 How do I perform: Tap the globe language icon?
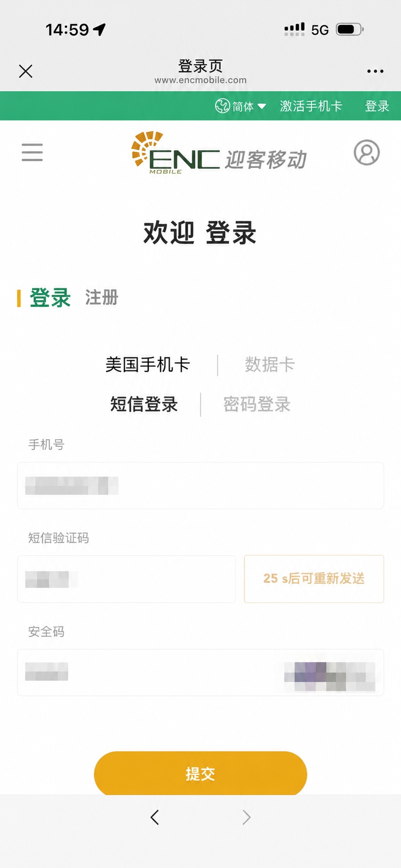pyautogui.click(x=222, y=106)
